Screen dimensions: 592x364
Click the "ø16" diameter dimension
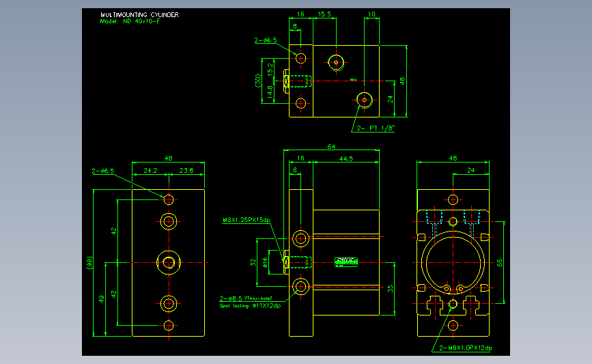265,262
